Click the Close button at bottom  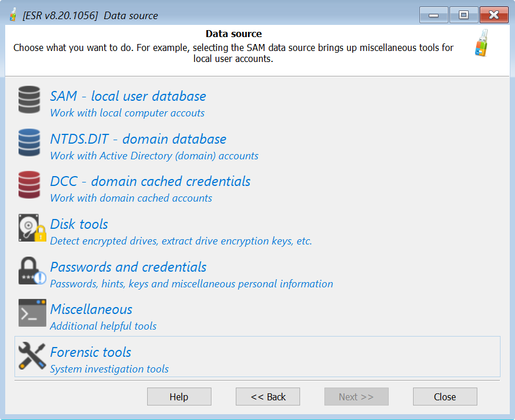444,397
